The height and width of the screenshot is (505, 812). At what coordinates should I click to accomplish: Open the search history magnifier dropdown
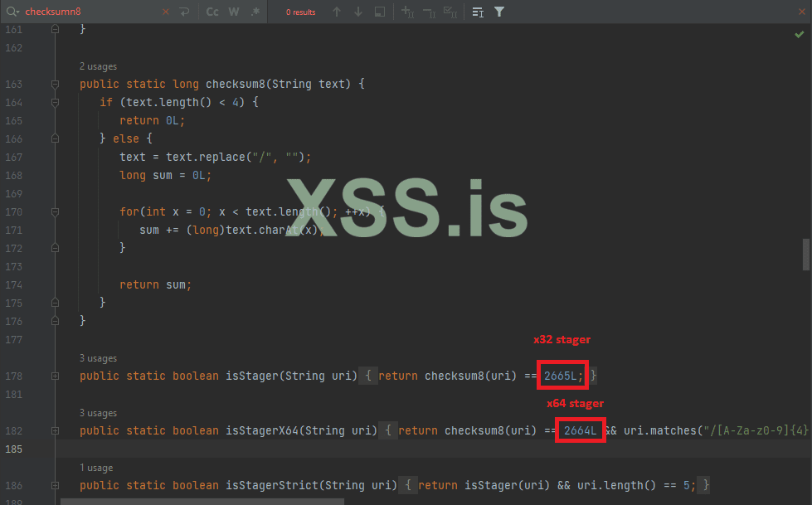(x=12, y=12)
